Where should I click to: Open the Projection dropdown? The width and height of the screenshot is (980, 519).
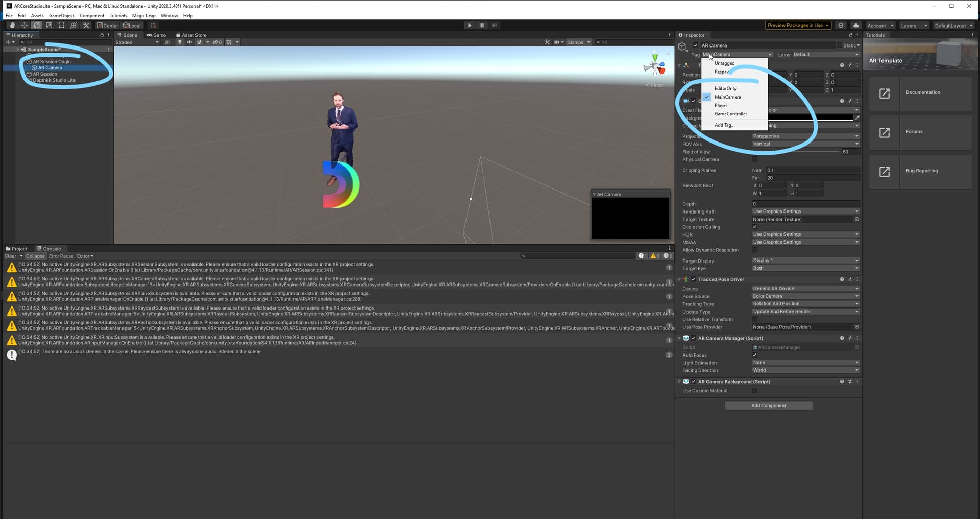pos(805,136)
